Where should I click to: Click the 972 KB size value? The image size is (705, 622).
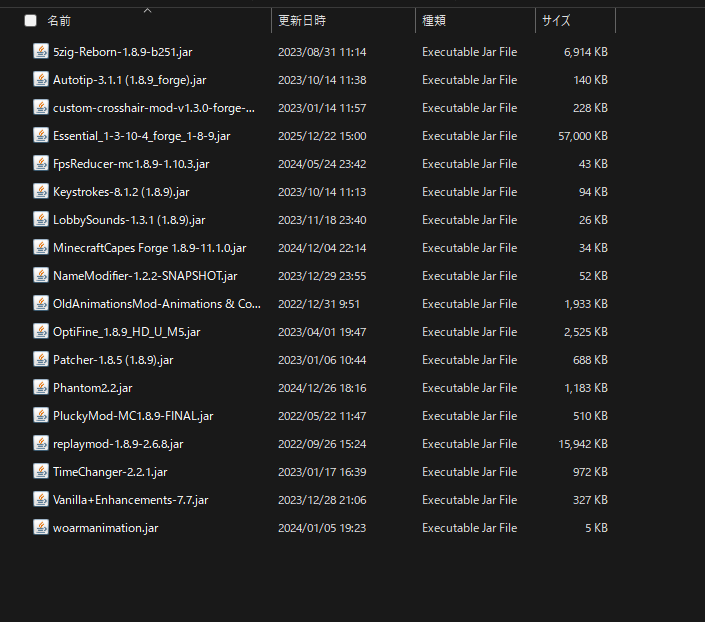coord(590,472)
